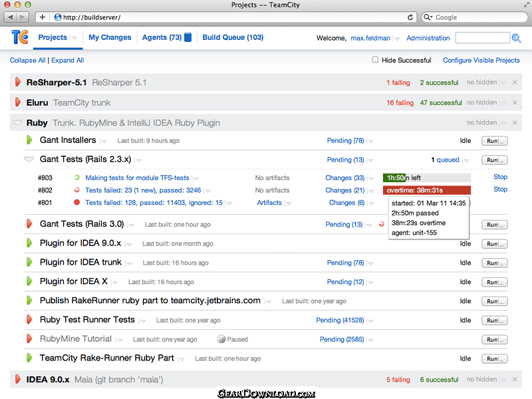532x399 pixels.
Task: Click the red status icon of IDEA 9.0.x project
Action: 18,379
